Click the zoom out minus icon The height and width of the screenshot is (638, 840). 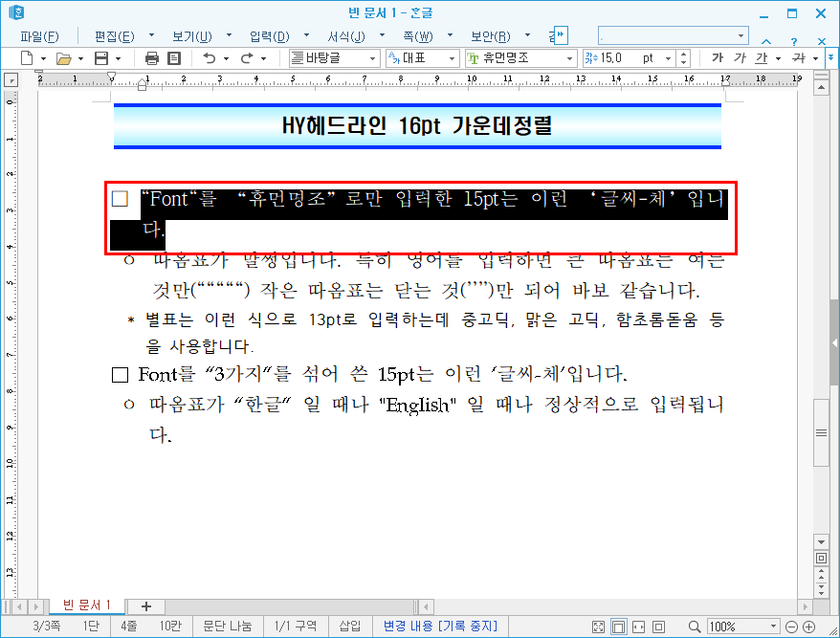[x=791, y=627]
